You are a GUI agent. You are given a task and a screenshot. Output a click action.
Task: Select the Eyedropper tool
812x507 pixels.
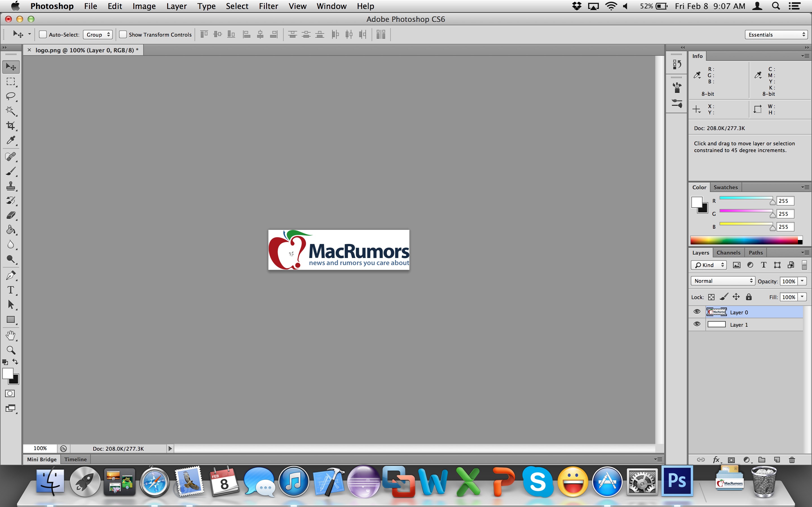click(x=11, y=140)
